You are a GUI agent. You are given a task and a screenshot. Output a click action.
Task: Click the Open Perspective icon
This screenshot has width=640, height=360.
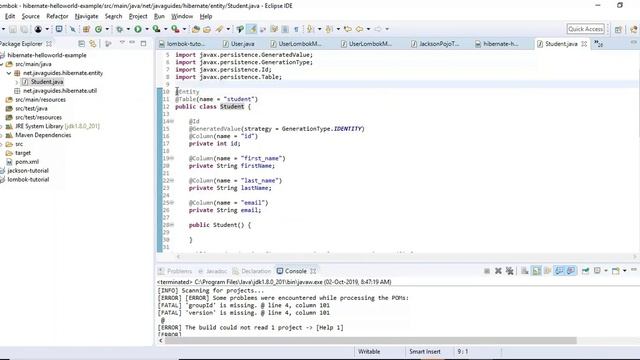tap(618, 29)
